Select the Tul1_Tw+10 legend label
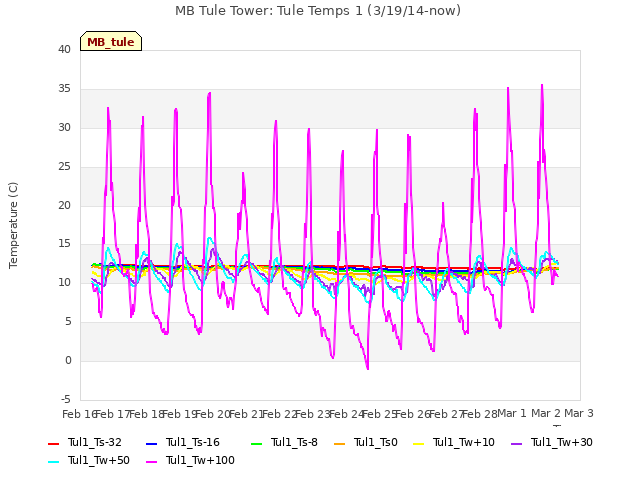Screen dimensions: 640x480 tap(464, 442)
